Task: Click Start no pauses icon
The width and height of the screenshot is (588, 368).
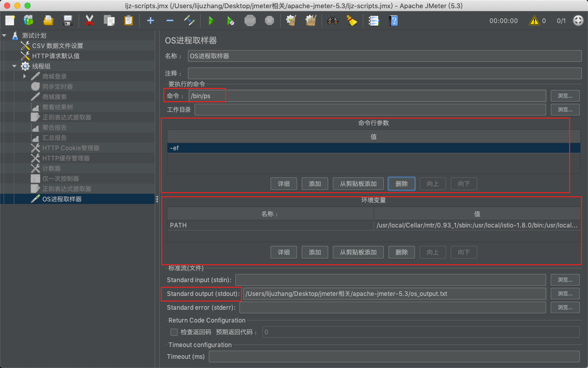Action: pos(231,20)
